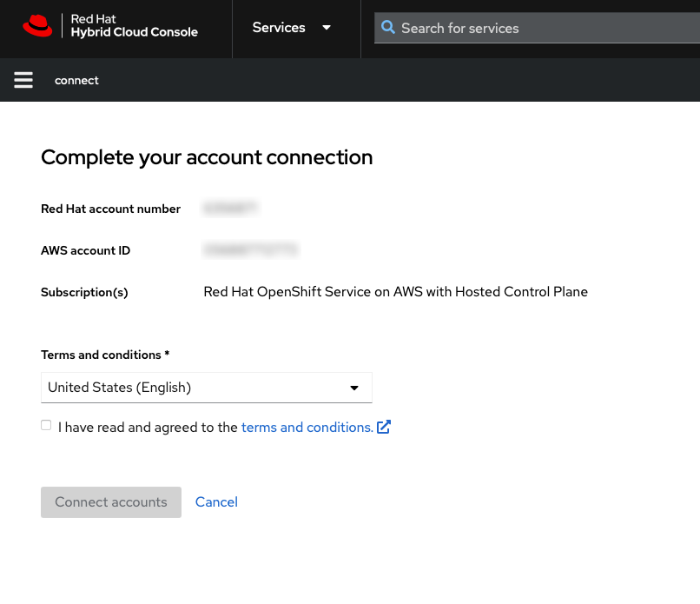Click the OpenShift Service on AWS subscription text
Screen dimensions: 700x604
tap(395, 292)
